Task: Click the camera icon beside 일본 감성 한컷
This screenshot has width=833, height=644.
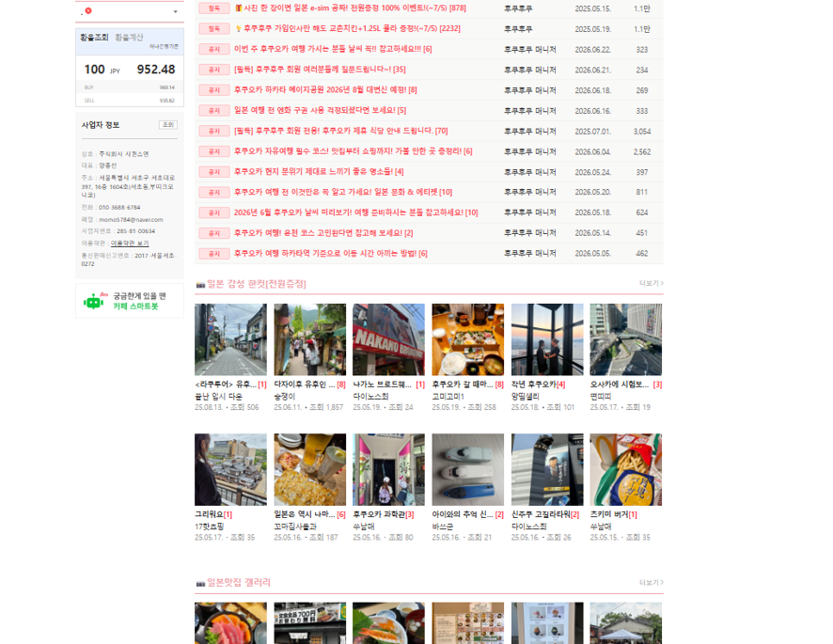Action: [x=200, y=285]
